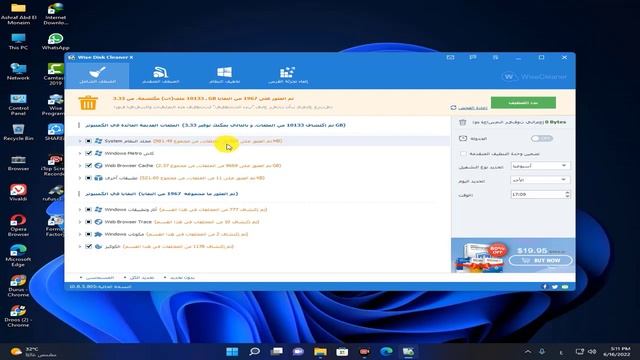
Task: Tick the checkbox below the scheduler toggle
Action: tap(463, 153)
